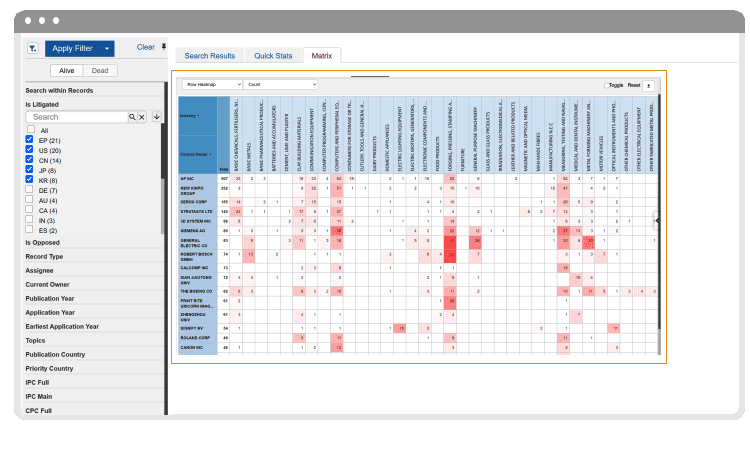Click the CANON INC row header
Screen dimensions: 750x450
(198, 348)
